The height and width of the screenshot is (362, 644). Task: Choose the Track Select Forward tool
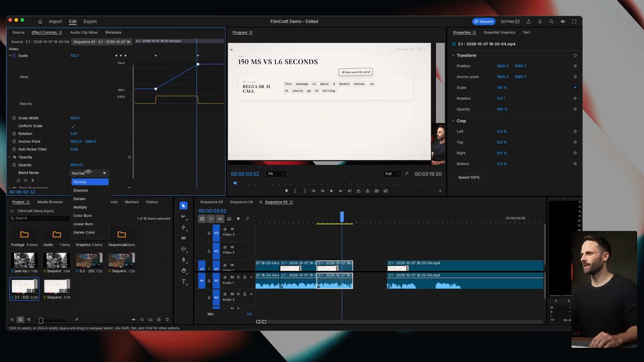pyautogui.click(x=183, y=216)
